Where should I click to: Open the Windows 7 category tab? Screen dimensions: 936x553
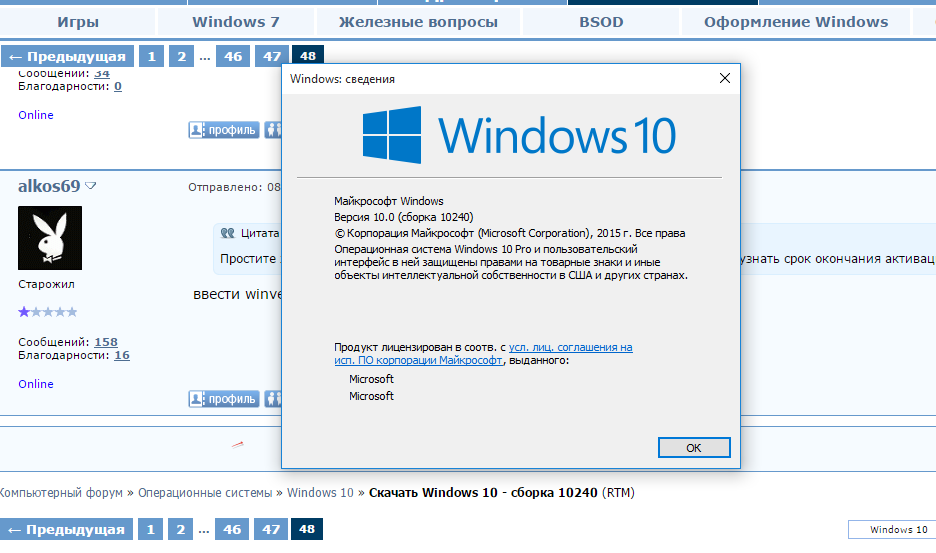[236, 22]
